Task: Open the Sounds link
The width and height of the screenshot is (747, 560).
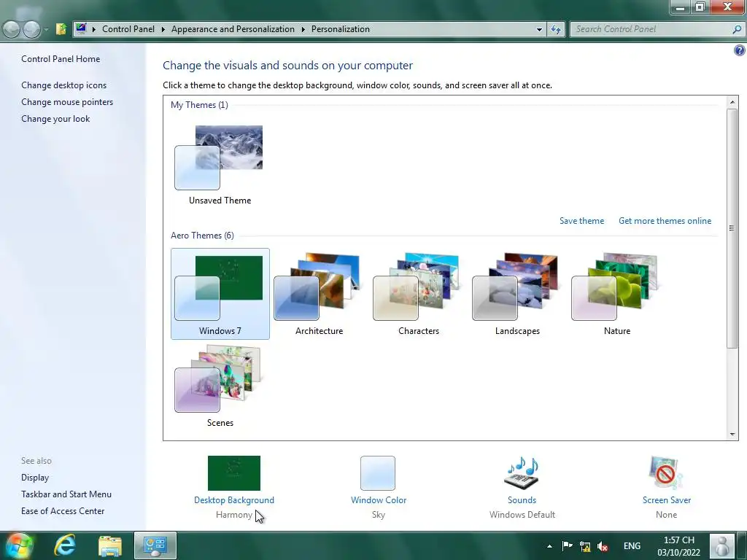Action: [522, 500]
